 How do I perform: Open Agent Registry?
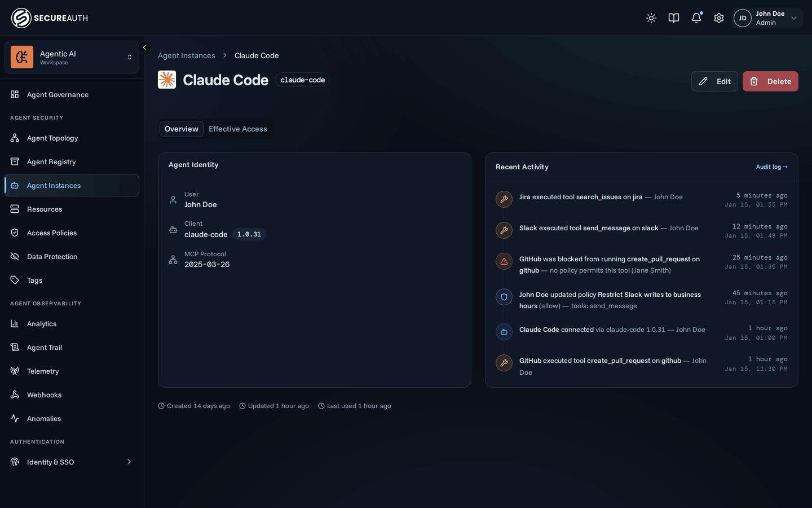72,161
